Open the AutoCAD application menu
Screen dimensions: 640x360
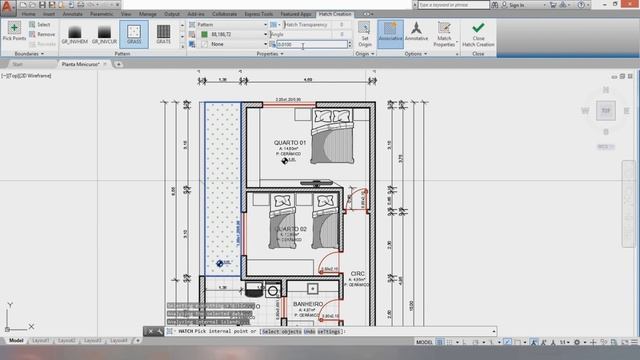(7, 8)
